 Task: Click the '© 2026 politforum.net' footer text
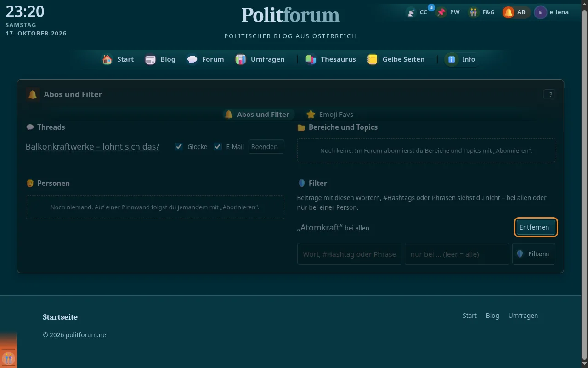click(76, 335)
